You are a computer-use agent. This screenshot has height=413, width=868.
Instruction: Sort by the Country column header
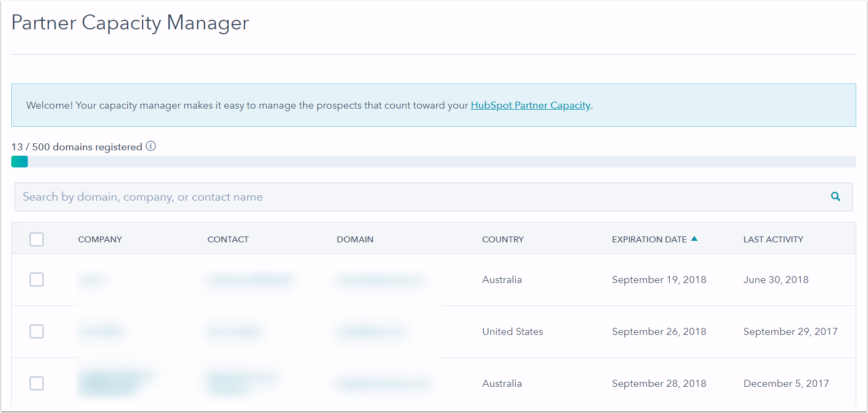[502, 240]
